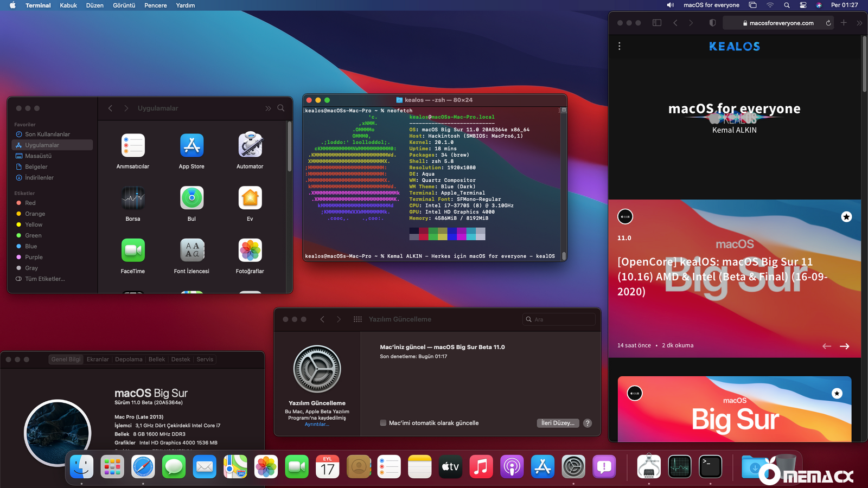This screenshot has width=868, height=488.
Task: Toggle the star on the OpenCore article
Action: click(846, 217)
